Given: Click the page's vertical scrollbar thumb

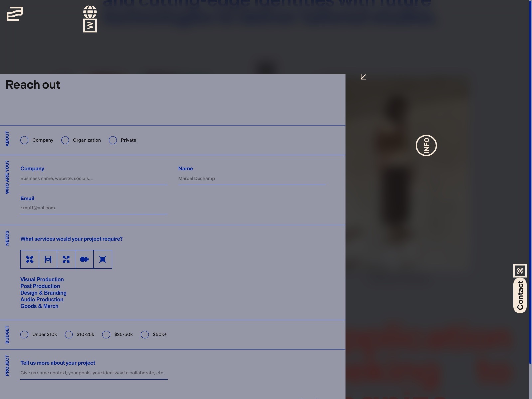Looking at the screenshot, I should (x=530, y=182).
